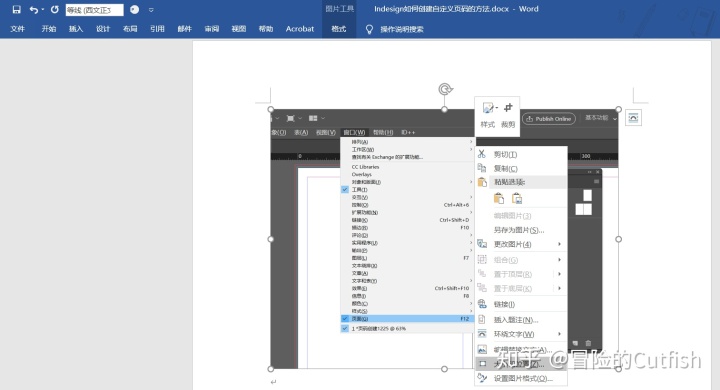Image resolution: width=720 pixels, height=390 pixels.
Task: Click the greyed 编辑图片 menu entry
Action: click(521, 215)
